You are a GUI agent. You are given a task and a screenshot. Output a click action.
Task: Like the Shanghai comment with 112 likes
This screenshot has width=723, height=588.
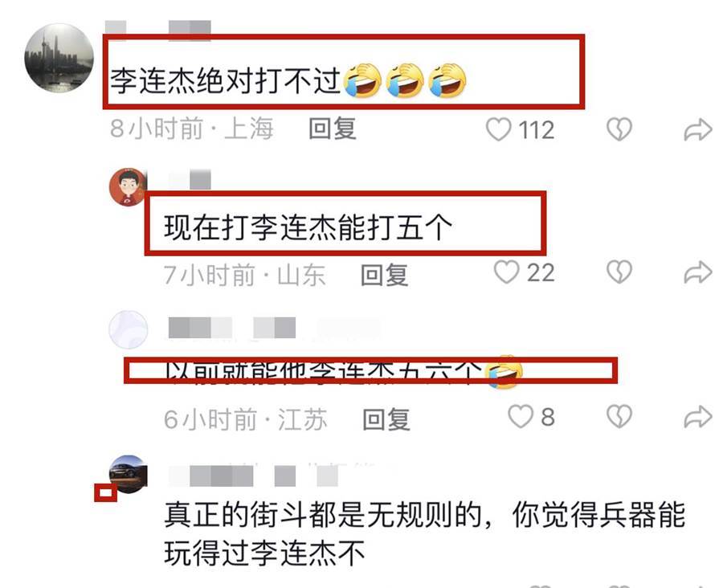point(498,129)
